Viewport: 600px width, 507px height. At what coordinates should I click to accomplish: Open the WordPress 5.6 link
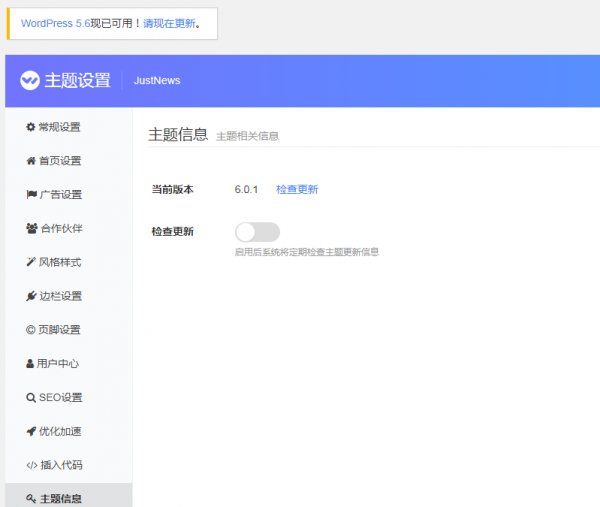point(55,23)
